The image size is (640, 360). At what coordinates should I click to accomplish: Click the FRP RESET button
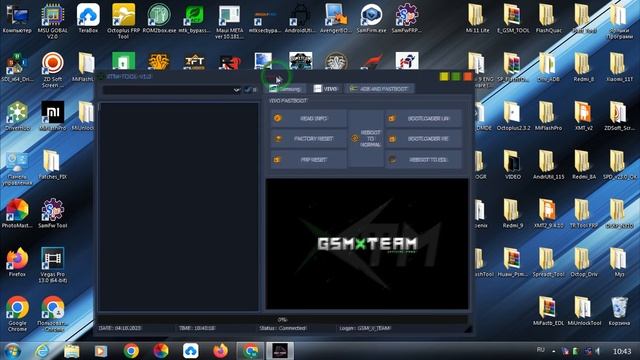(309, 160)
